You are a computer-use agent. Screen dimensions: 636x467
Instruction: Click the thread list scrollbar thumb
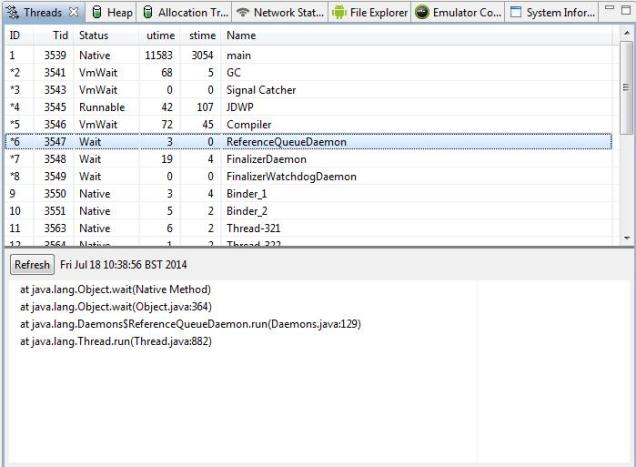click(627, 87)
